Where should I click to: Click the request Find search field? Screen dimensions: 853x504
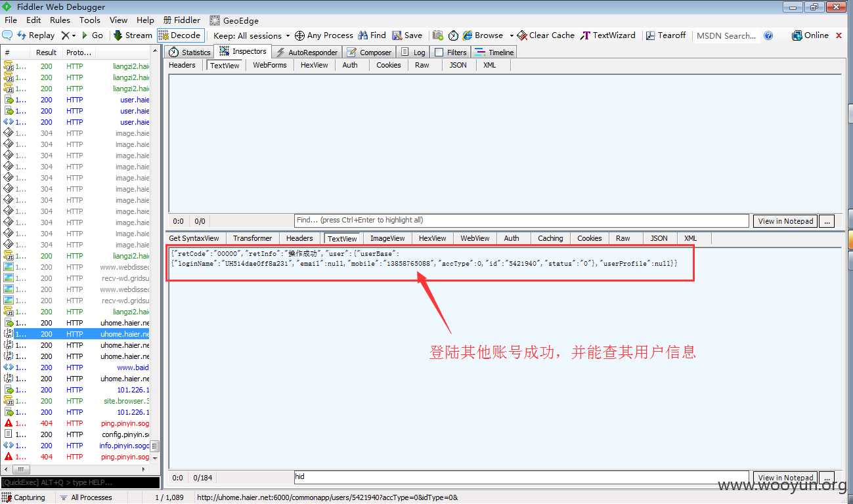click(x=521, y=220)
